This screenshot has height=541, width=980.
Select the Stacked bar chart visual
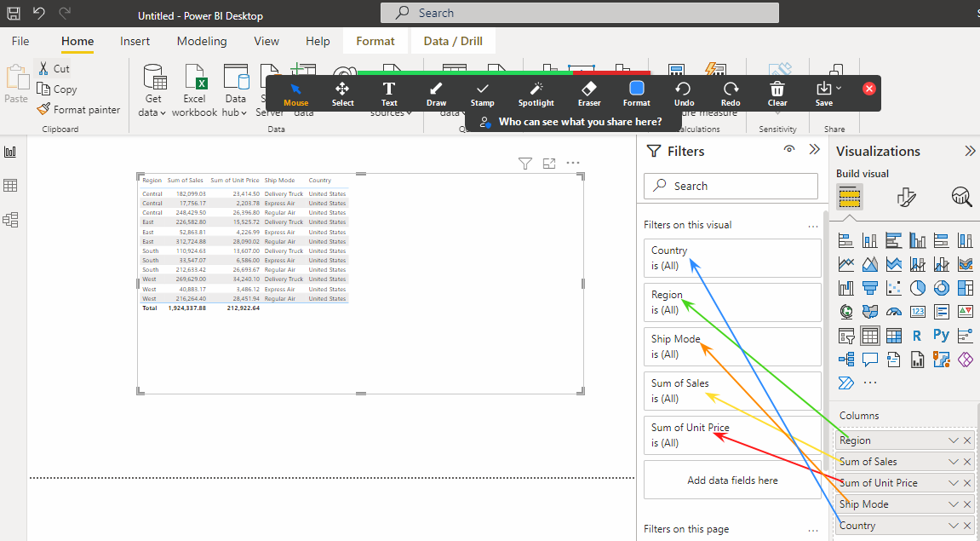point(845,240)
